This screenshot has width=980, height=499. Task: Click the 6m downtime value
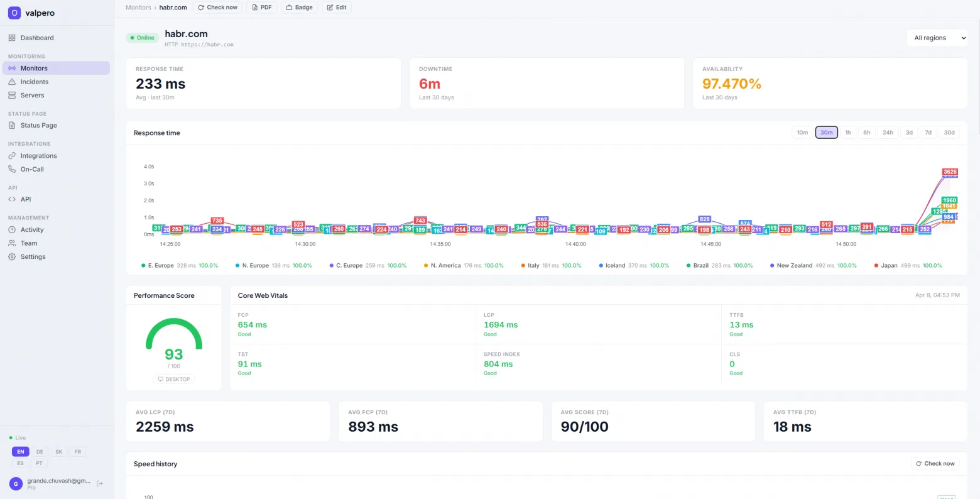(430, 84)
